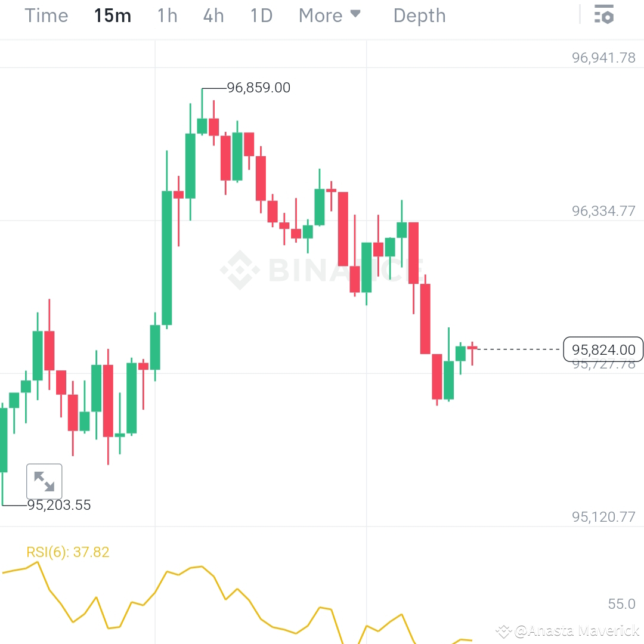Click the 95,203.55 low price label

pyautogui.click(x=58, y=505)
